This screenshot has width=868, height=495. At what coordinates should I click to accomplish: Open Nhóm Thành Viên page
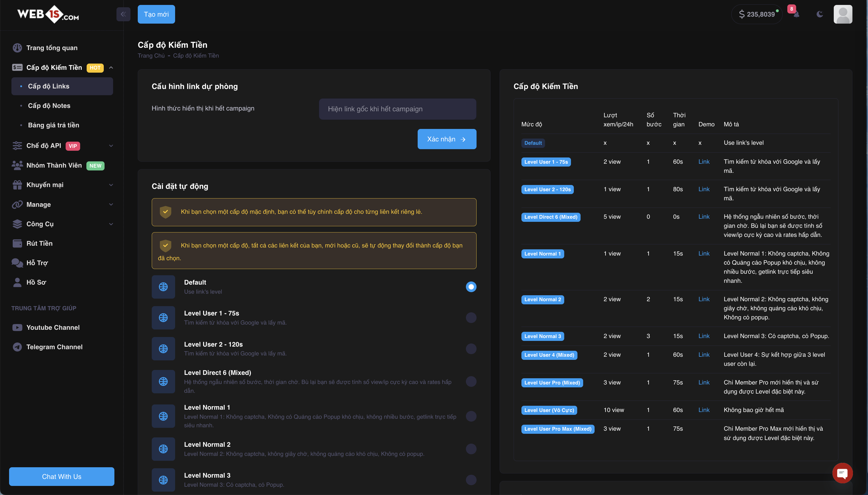62,165
